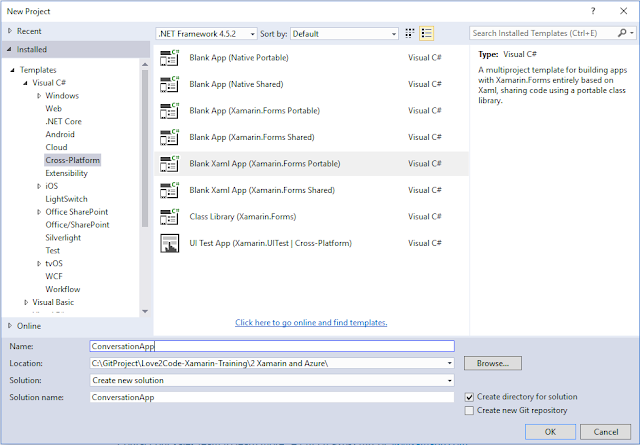The width and height of the screenshot is (640, 445).
Task: Click the Class Library (Xamarin.Forms) icon
Action: 169,217
